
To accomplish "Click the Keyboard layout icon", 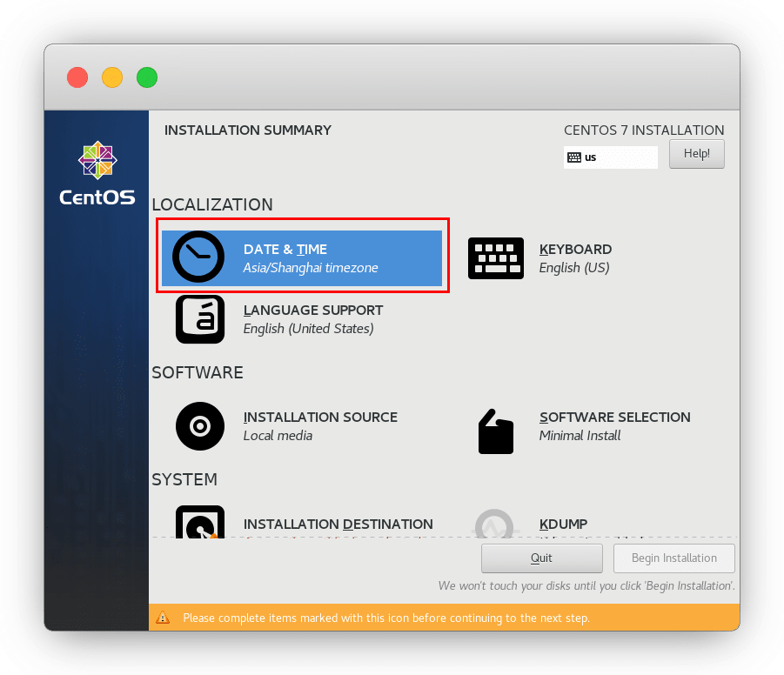I will (x=496, y=258).
